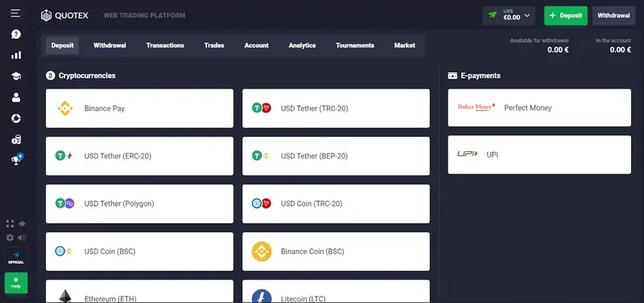Open the coins stack sidebar icon
The width and height of the screenshot is (644, 303).
(x=15, y=140)
